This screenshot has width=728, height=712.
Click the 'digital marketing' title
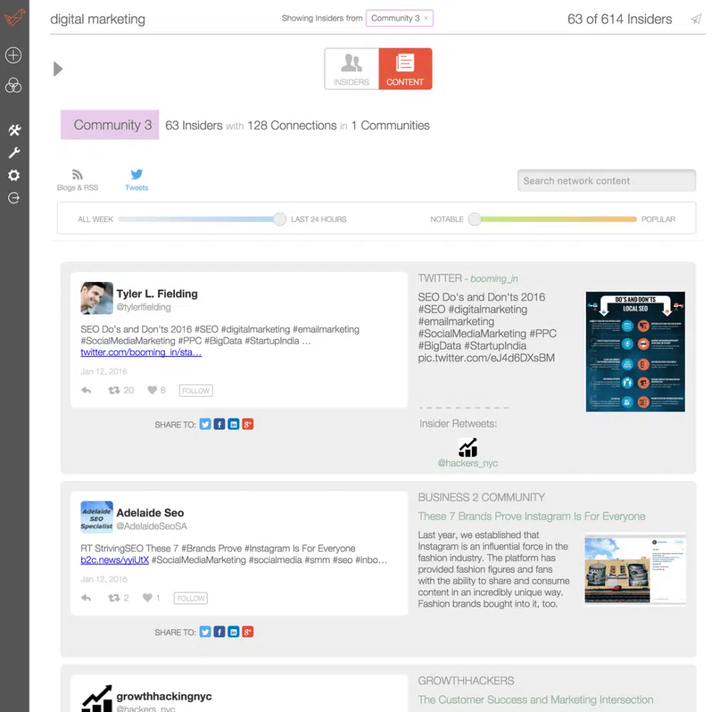click(x=97, y=19)
